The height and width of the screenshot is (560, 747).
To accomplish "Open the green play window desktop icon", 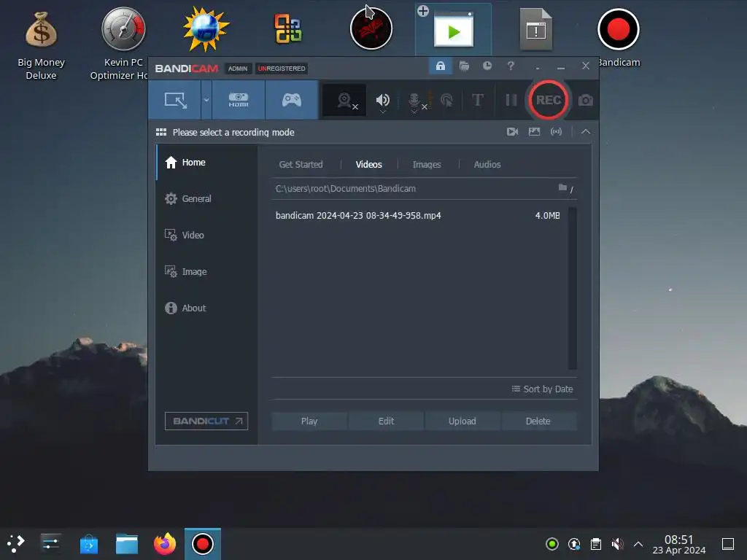I will 453,31.
